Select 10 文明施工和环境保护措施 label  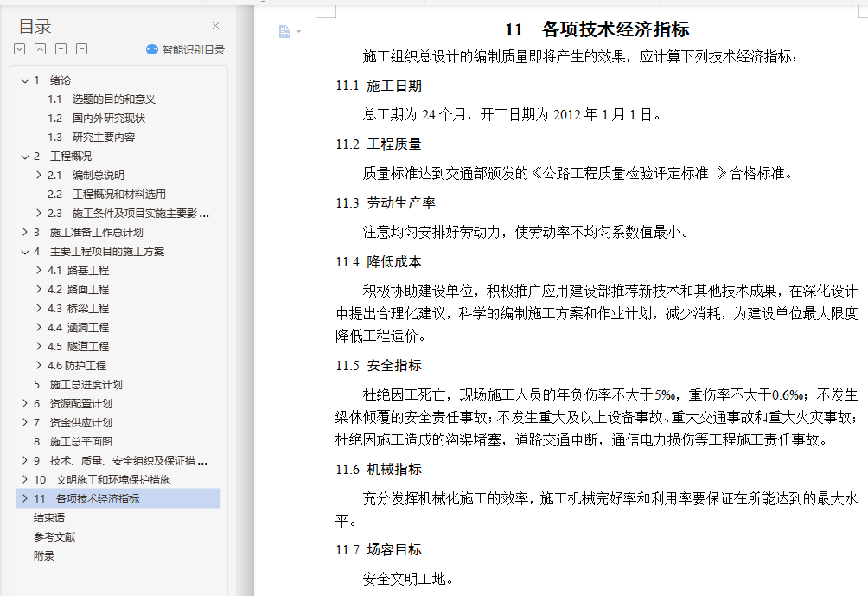click(x=102, y=480)
